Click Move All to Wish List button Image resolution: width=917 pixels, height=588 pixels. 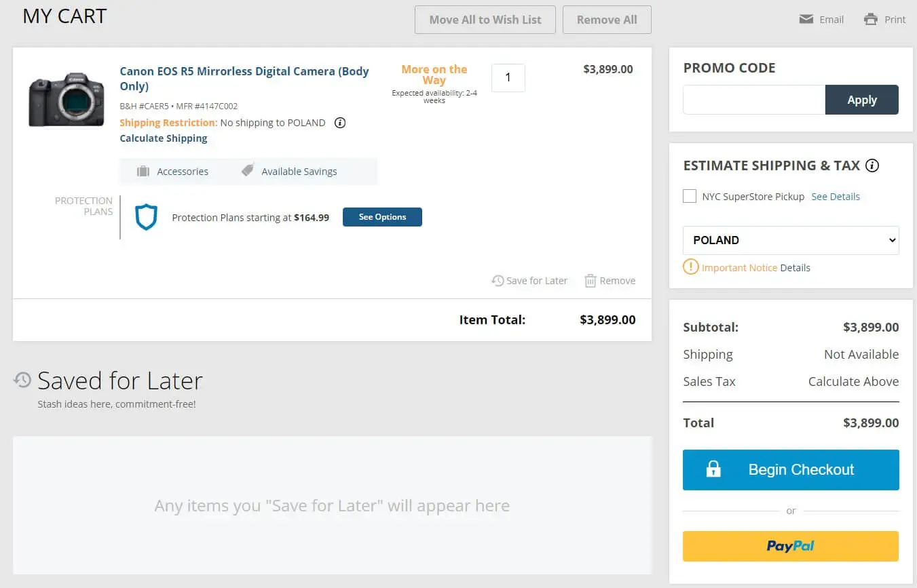[x=485, y=20]
